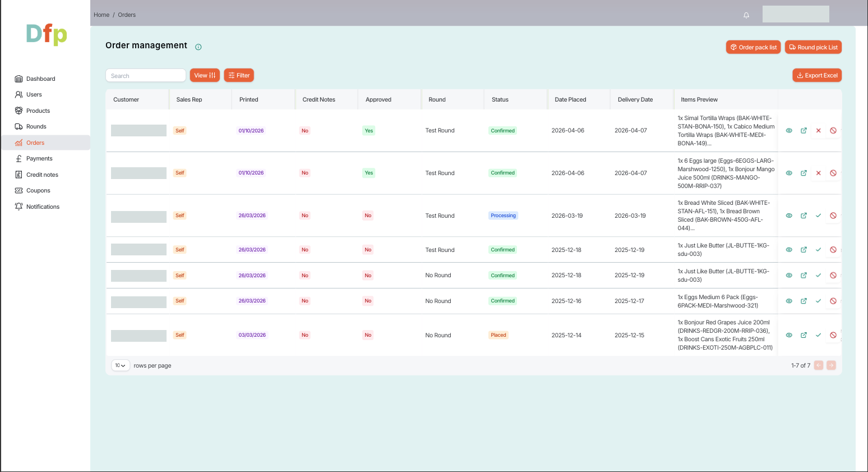Go to Dashboard in the sidebar
The width and height of the screenshot is (868, 472).
[45, 79]
